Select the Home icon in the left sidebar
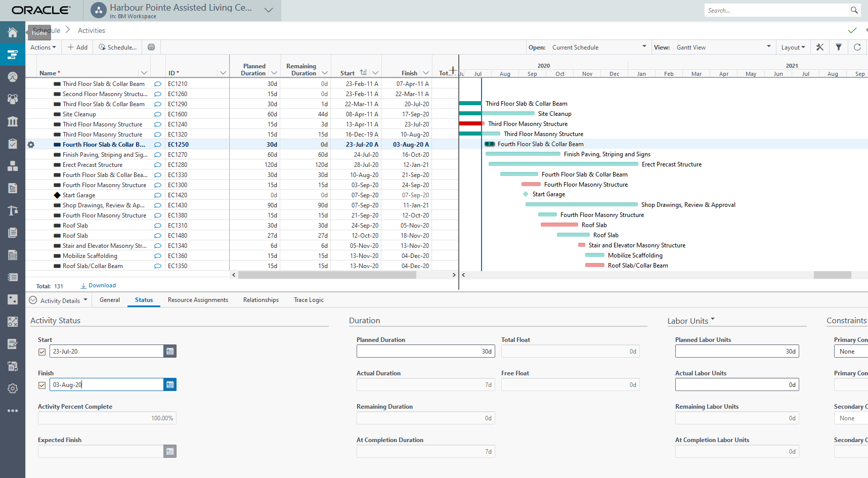Viewport: 868px width, 478px height. coord(12,32)
